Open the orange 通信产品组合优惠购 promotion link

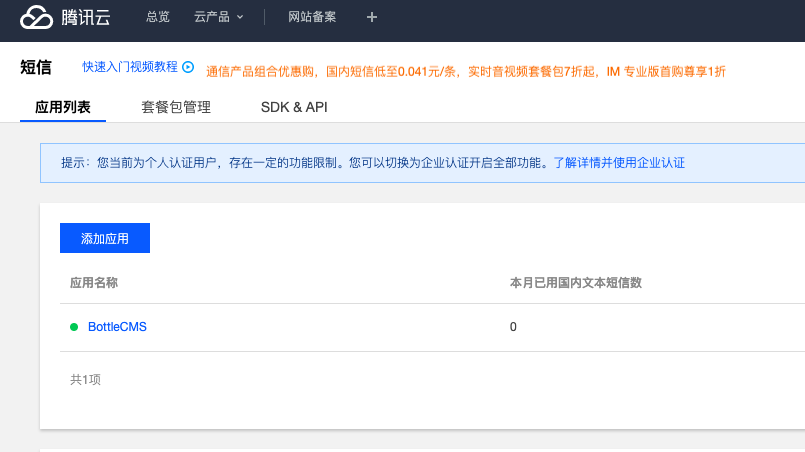point(466,71)
